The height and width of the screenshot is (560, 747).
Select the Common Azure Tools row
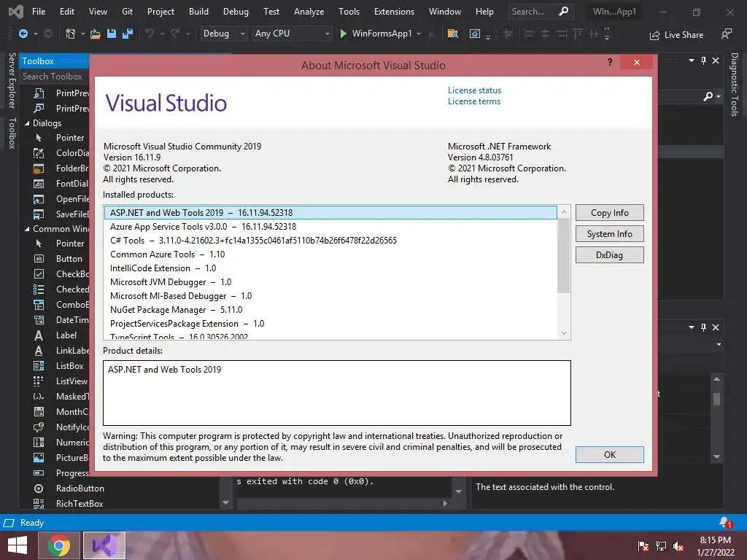point(330,254)
